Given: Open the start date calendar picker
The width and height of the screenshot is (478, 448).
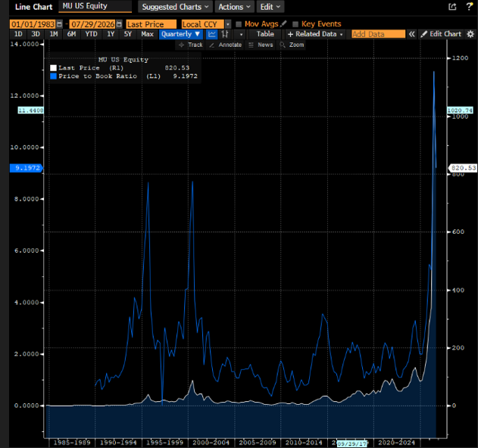Looking at the screenshot, I should click(x=59, y=24).
